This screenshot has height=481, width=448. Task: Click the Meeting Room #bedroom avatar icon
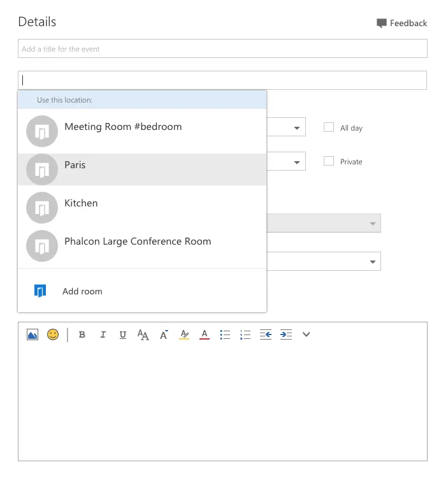42,131
